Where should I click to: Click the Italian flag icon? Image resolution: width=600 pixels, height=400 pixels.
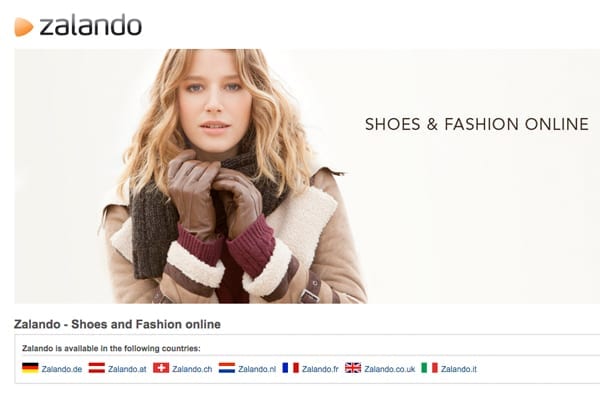tap(429, 368)
